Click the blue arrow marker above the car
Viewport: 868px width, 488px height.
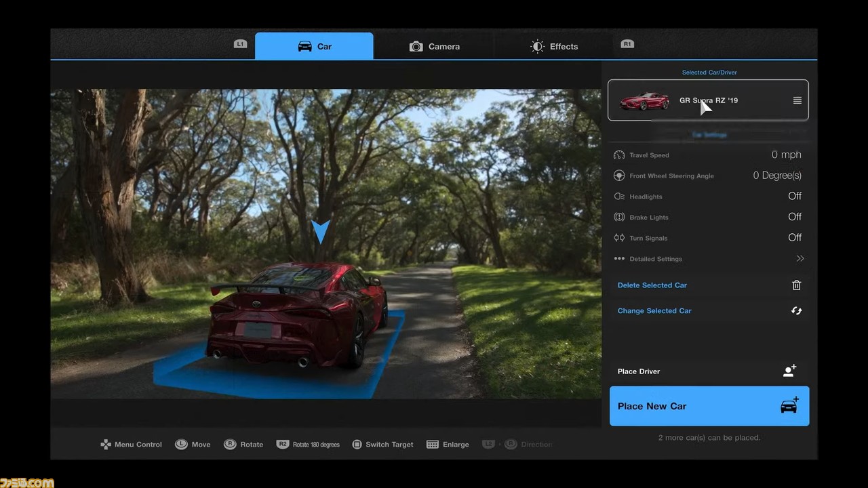pyautogui.click(x=321, y=232)
